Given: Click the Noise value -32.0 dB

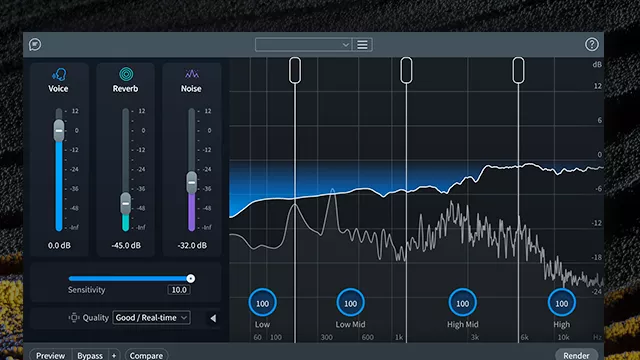Looking at the screenshot, I should (192, 245).
